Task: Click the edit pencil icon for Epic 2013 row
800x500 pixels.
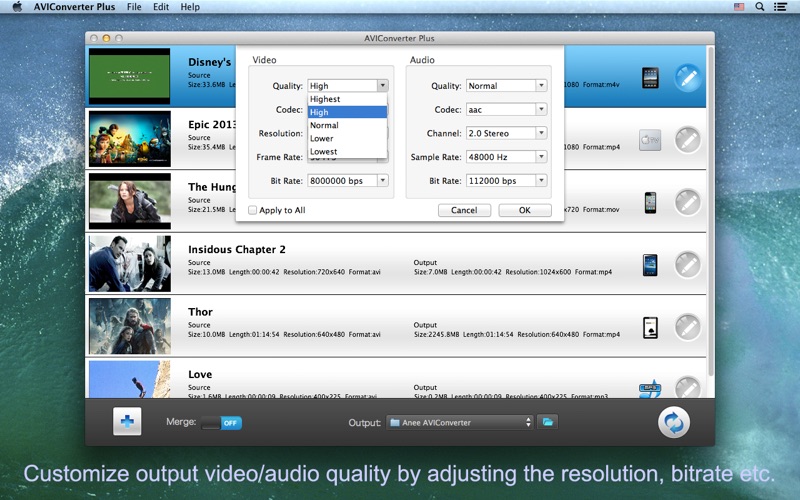Action: coord(688,140)
